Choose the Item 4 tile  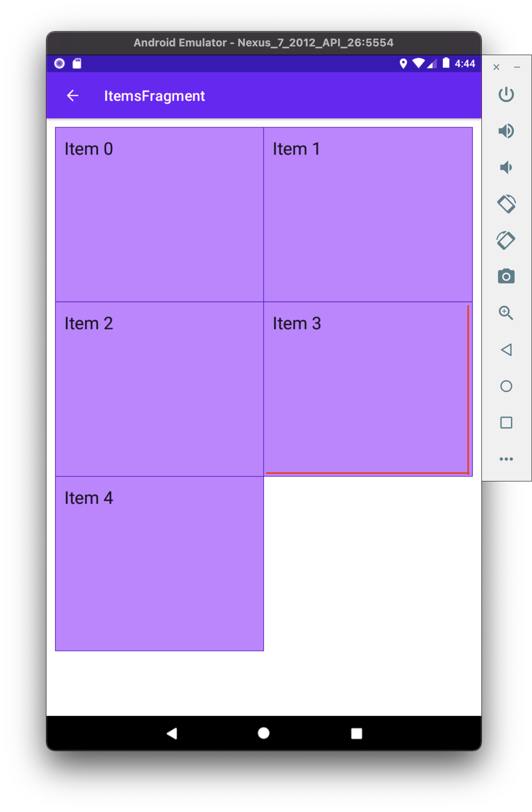click(x=160, y=563)
